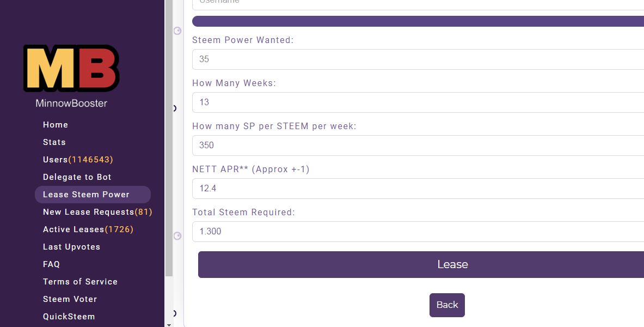Show the Last Upvotes page
Image resolution: width=644 pixels, height=327 pixels.
tap(71, 247)
